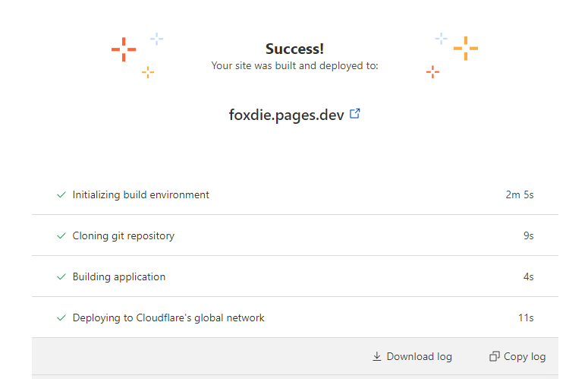588x379 pixels.
Task: Click the large orange sparkle left of Success
Action: point(124,49)
